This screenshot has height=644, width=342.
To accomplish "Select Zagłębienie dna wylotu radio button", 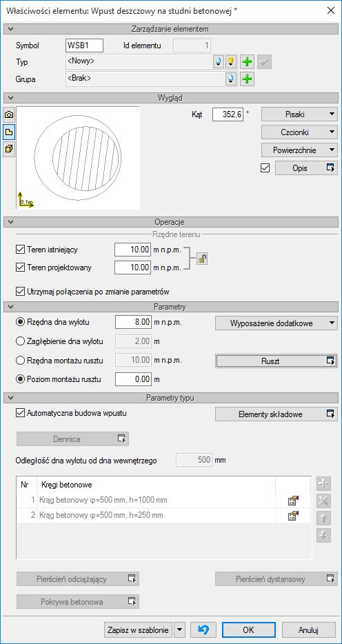I will click(x=20, y=341).
